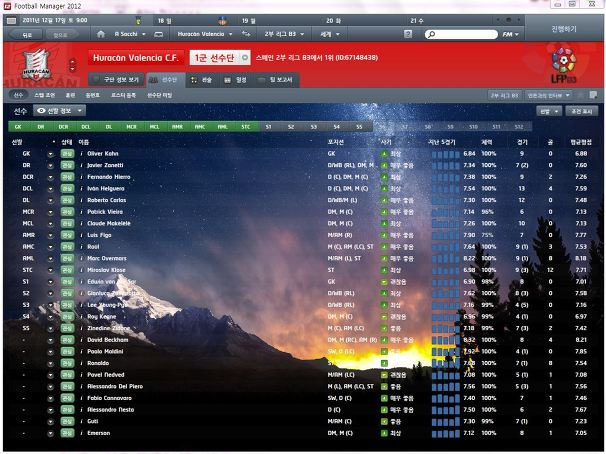
Task: Sort by the goals column header
Action: (550, 142)
